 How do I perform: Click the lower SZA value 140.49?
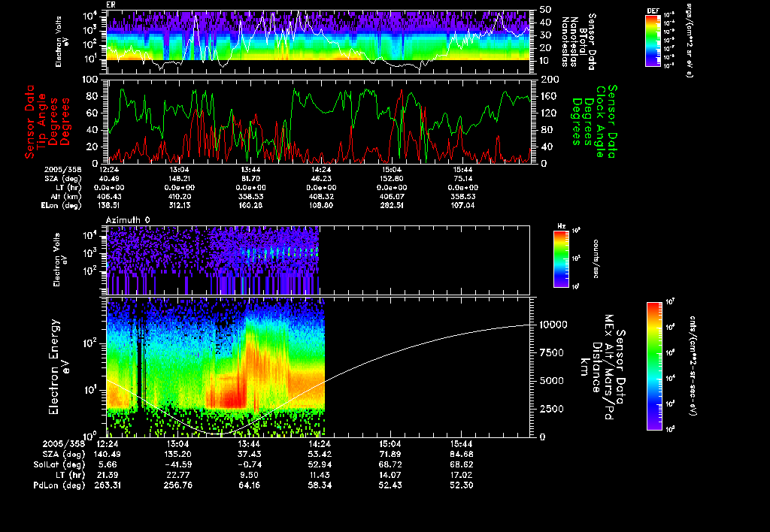point(108,455)
